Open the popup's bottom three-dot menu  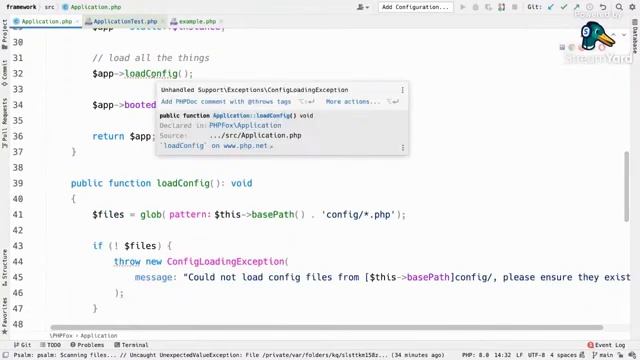point(402,148)
